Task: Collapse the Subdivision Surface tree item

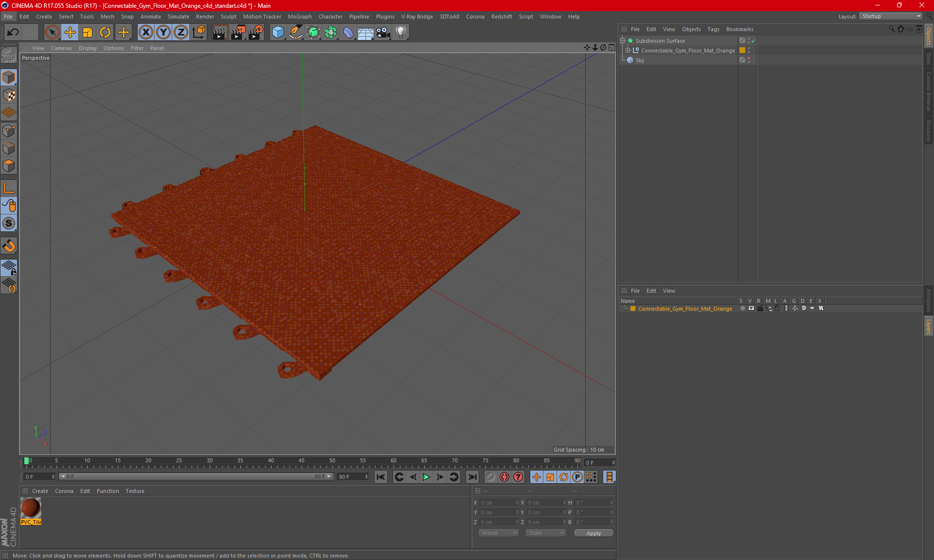Action: 622,40
